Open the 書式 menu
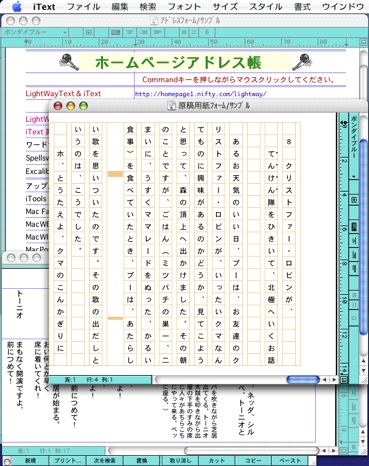369x466 pixels. (x=302, y=6)
